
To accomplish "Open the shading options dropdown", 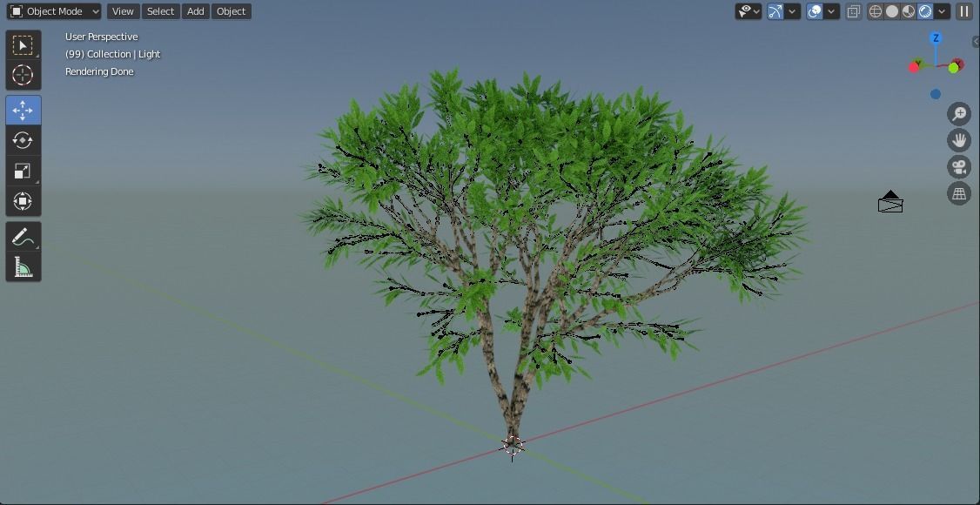I will pyautogui.click(x=941, y=10).
